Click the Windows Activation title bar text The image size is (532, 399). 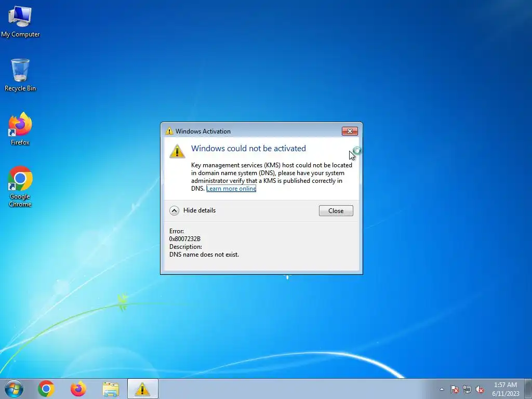(x=203, y=131)
